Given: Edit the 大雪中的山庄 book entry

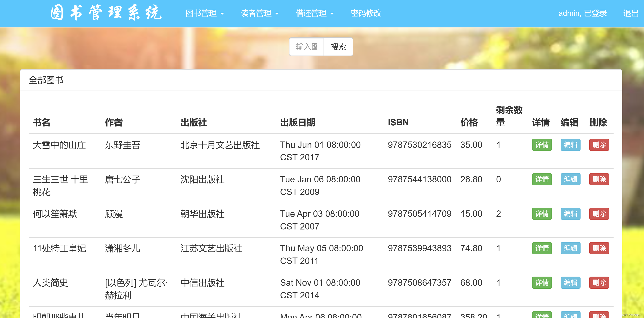Looking at the screenshot, I should [570, 145].
